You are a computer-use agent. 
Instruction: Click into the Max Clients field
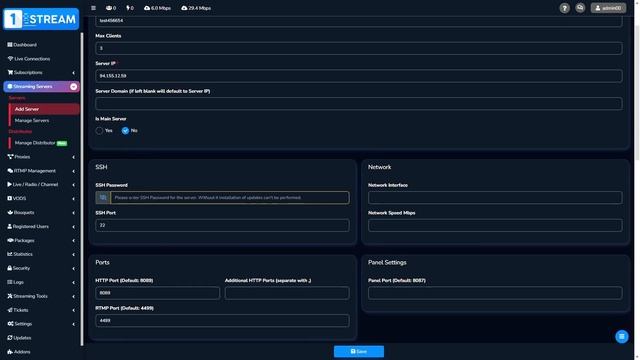click(359, 48)
